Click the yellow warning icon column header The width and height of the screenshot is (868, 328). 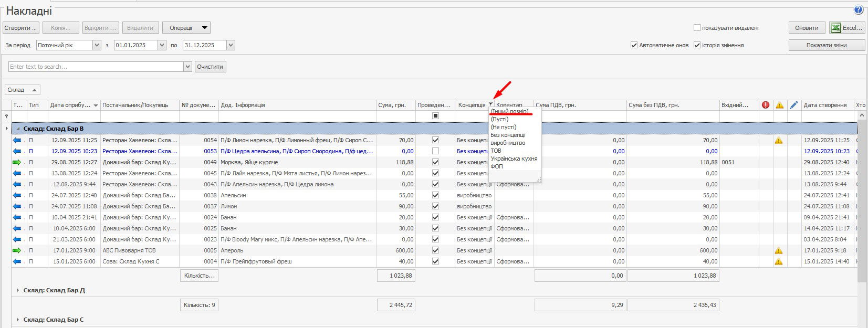point(780,105)
